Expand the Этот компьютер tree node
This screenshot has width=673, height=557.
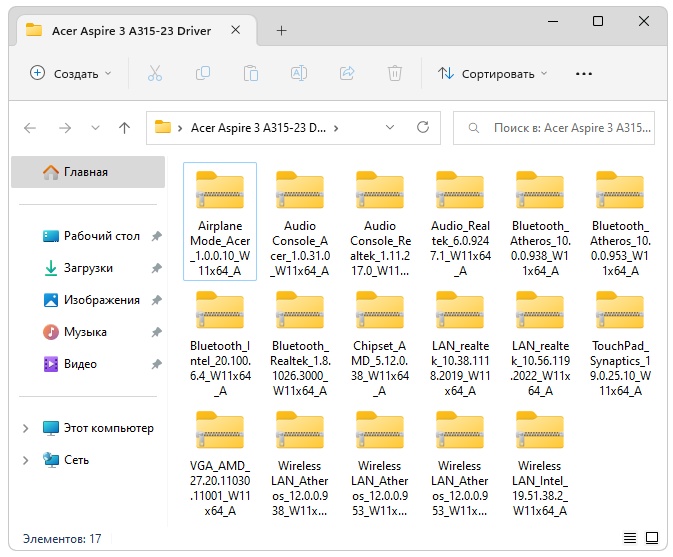(26, 428)
